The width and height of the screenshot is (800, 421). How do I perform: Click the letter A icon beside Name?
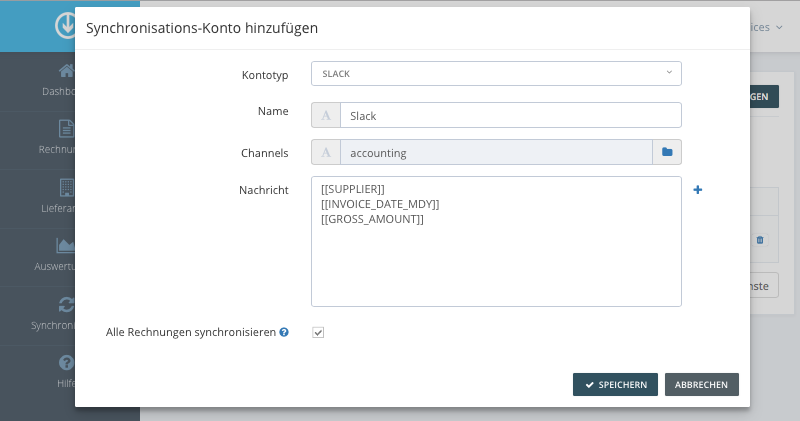point(326,115)
